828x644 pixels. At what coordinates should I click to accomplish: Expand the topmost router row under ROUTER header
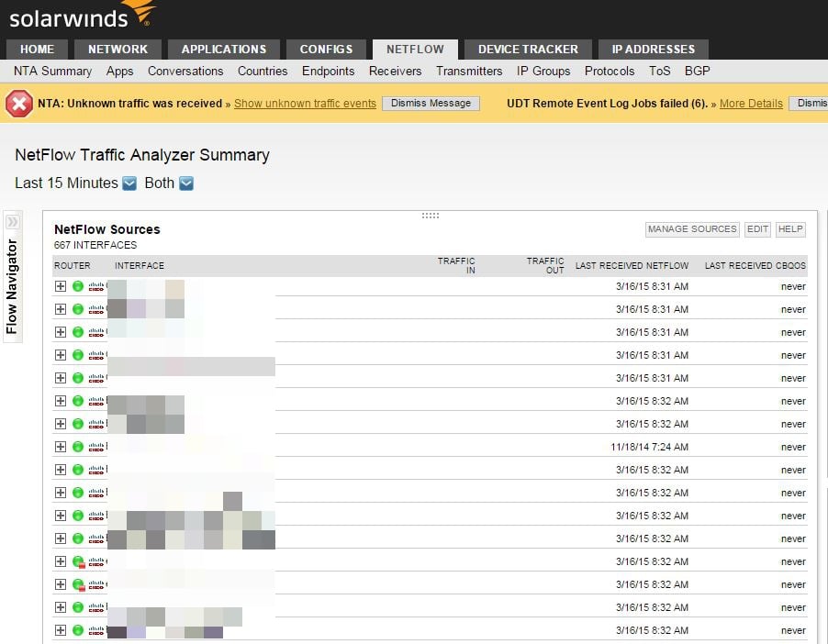tap(61, 286)
